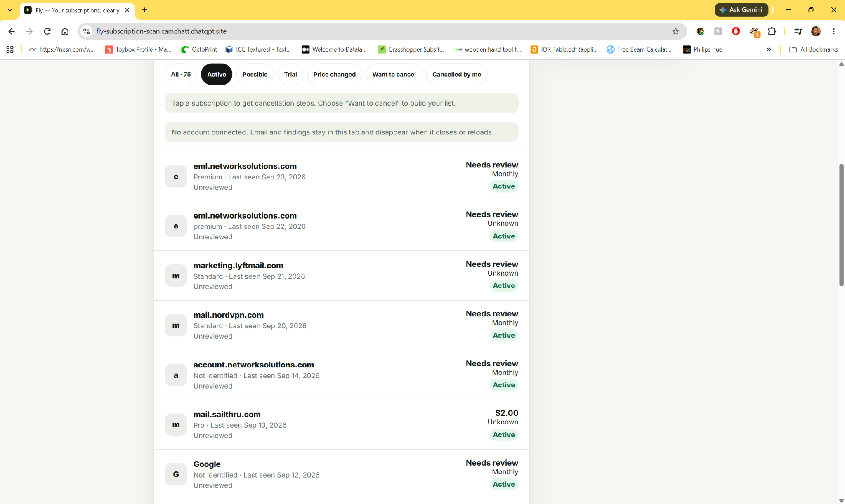Open the Free Beam Calculator bookmark
845x504 pixels.
639,49
